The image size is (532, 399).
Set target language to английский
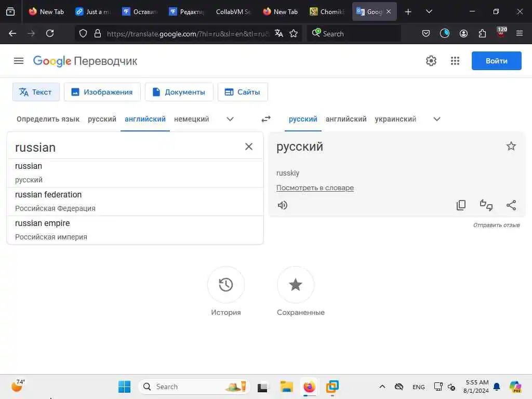(x=346, y=119)
